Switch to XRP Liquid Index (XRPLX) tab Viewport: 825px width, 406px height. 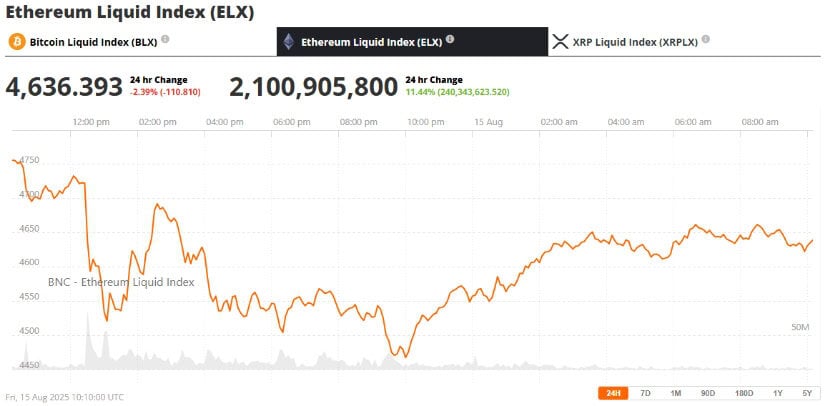(x=684, y=42)
